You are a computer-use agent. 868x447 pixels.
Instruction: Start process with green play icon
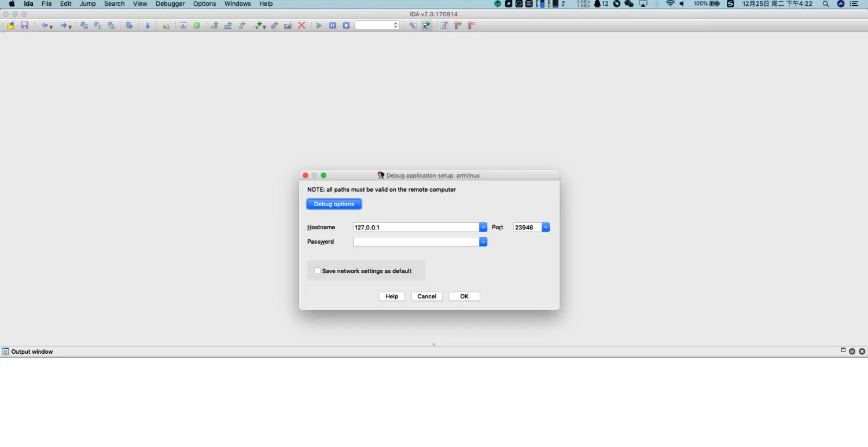tap(319, 25)
